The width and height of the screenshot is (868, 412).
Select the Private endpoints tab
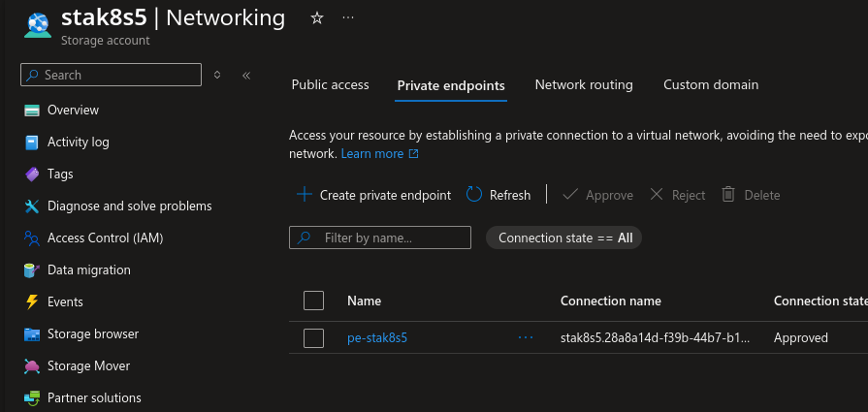pos(451,86)
